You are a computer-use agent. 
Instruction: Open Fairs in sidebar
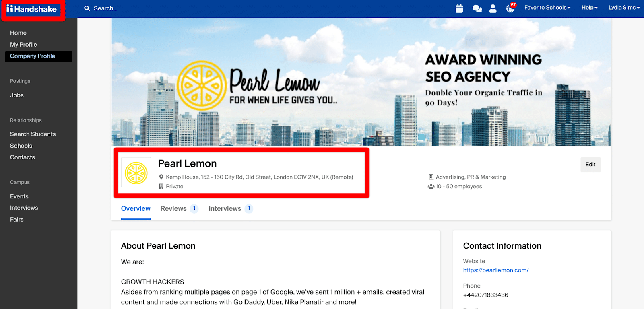(17, 220)
